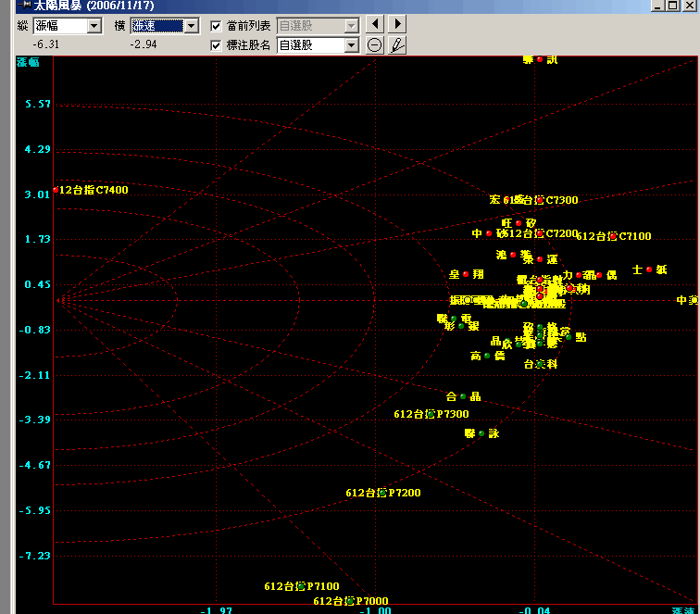The width and height of the screenshot is (700, 614).
Task: Click the green dot for 台苯科
Action: tap(540, 364)
